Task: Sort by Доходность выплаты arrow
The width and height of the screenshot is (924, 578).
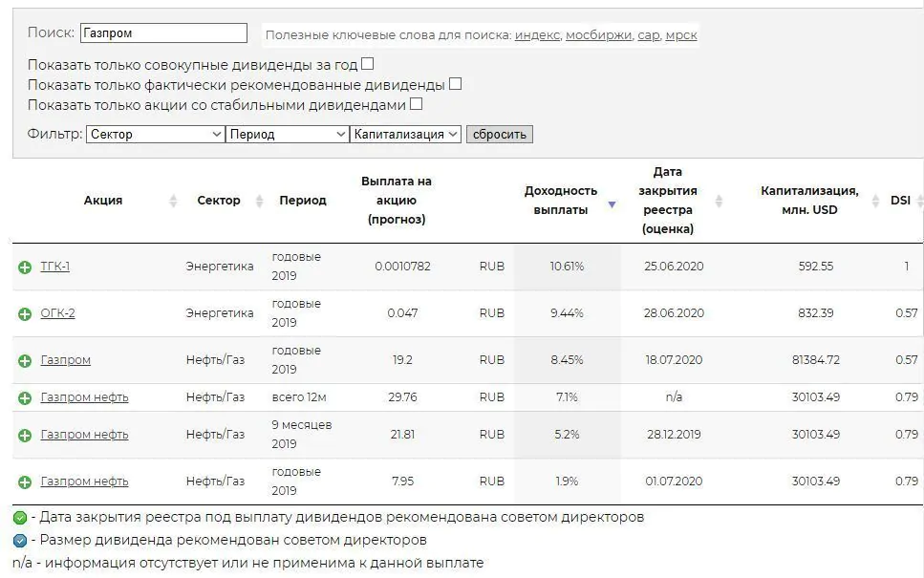Action: tap(612, 204)
